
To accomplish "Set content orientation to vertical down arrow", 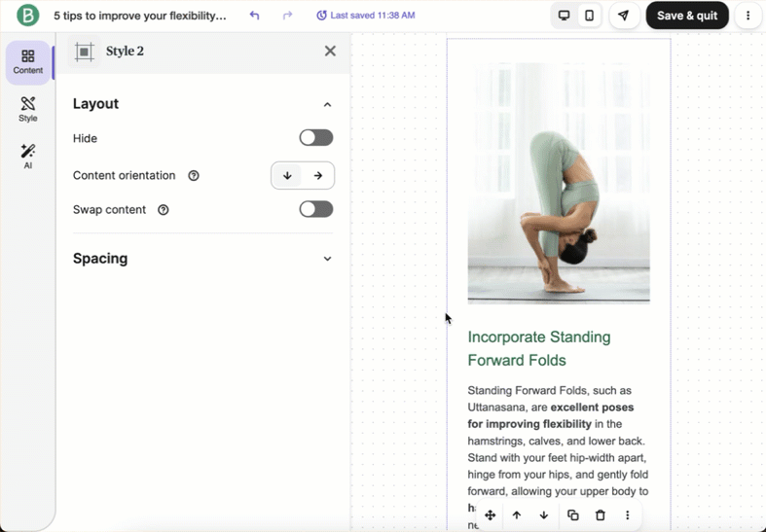I will click(x=287, y=176).
